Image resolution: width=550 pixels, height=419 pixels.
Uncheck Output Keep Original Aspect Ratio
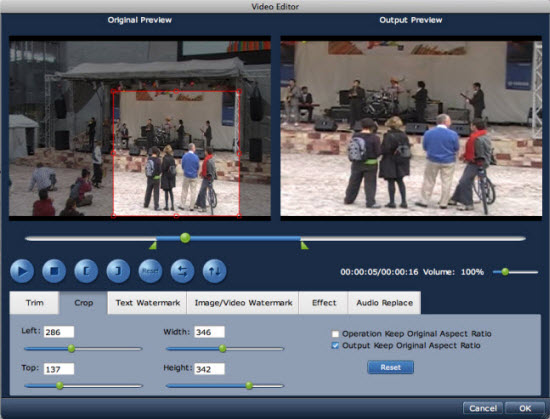pos(335,346)
